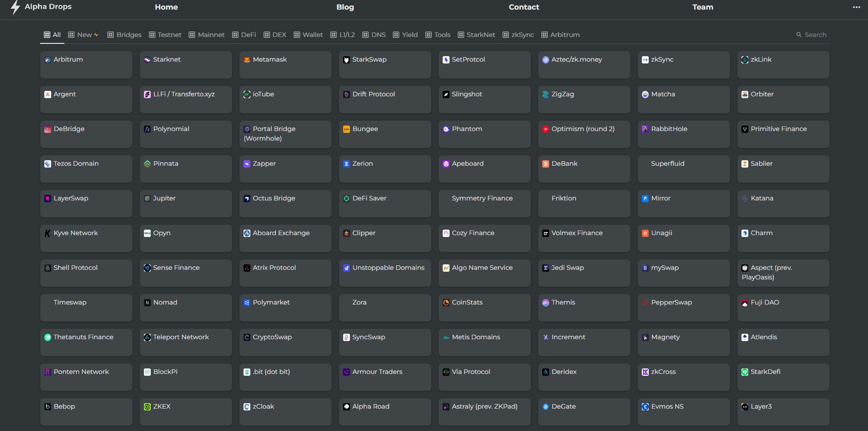Click the Thetanuts Finance green icon
868x431 pixels.
click(x=48, y=337)
